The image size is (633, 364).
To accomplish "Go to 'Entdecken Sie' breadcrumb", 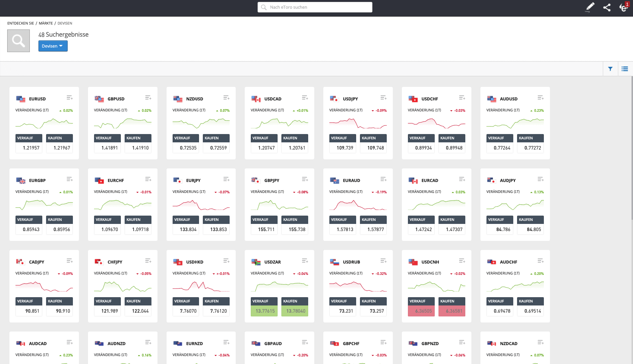I will (x=20, y=23).
